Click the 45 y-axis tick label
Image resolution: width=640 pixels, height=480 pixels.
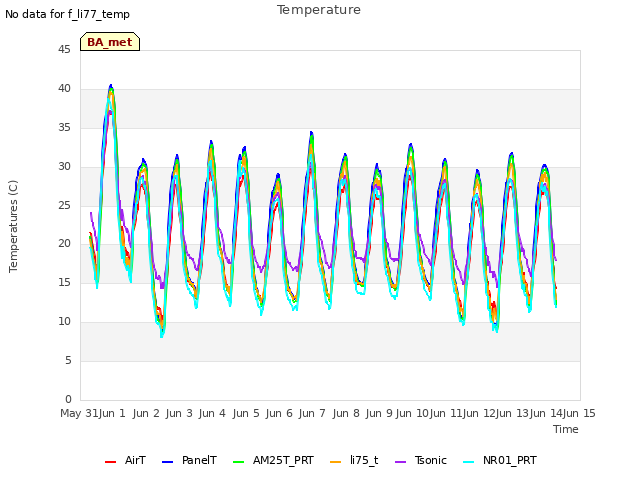click(64, 49)
